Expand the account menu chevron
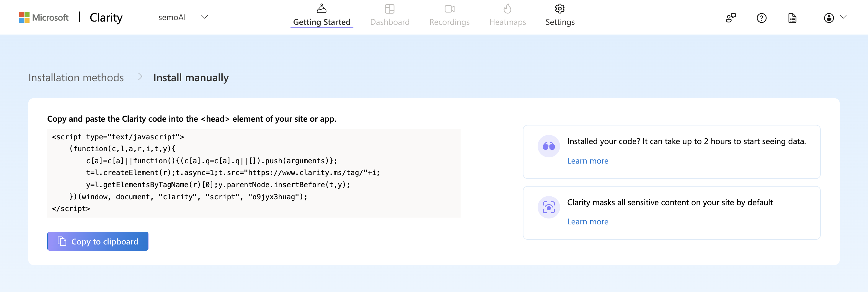This screenshot has width=868, height=292. pos(843,17)
